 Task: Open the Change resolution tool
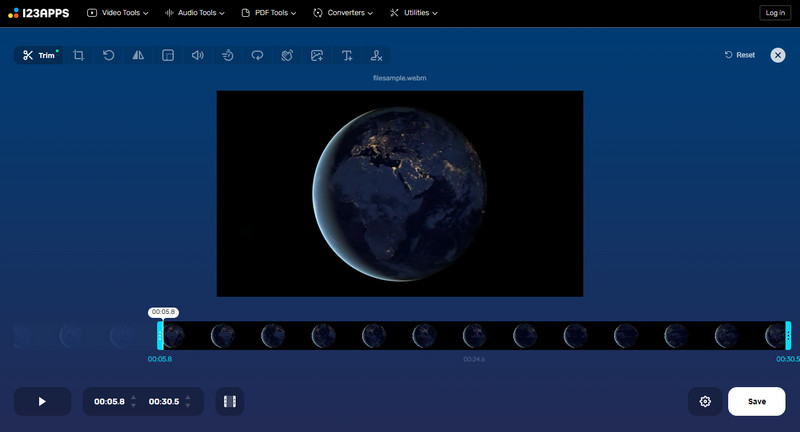click(168, 55)
